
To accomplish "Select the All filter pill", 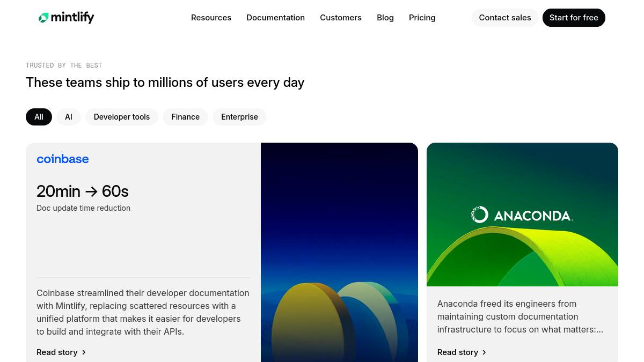I will click(39, 117).
